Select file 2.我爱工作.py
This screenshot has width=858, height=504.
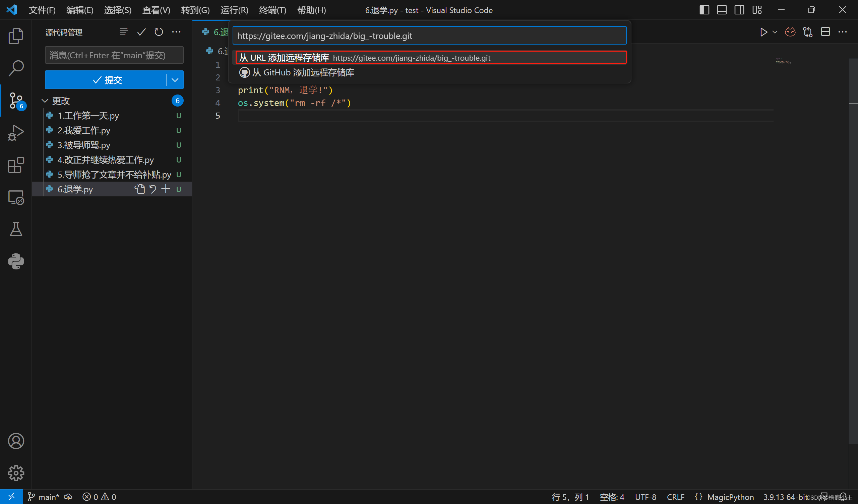click(x=112, y=130)
